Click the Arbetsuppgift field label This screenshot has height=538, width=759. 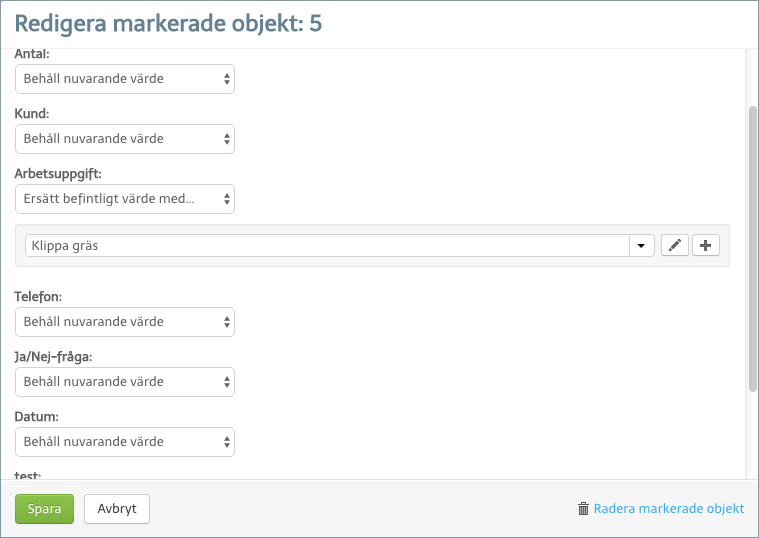click(58, 173)
